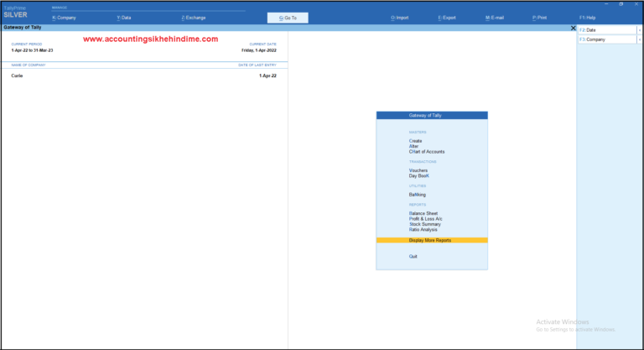Select Create under Masters
The height and width of the screenshot is (350, 644).
[416, 140]
